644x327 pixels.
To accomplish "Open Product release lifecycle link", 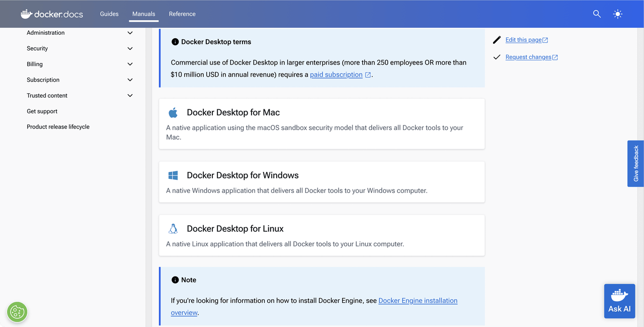I will [58, 127].
